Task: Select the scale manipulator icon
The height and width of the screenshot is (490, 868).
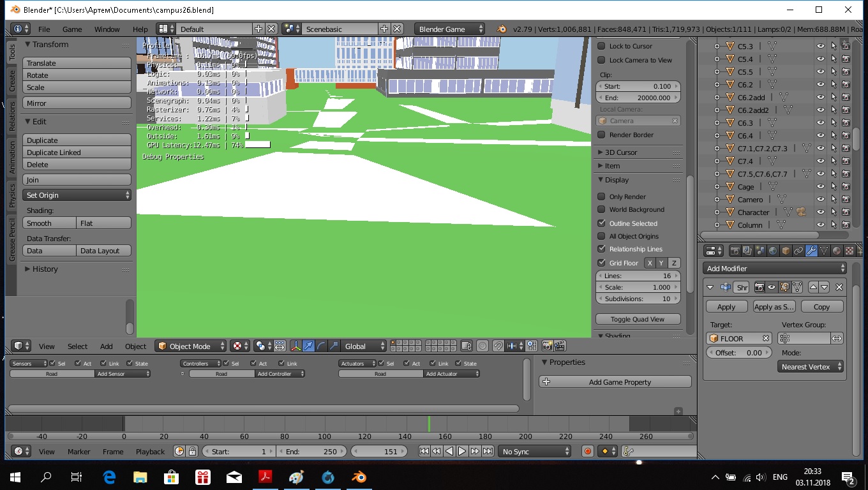Action: [334, 346]
